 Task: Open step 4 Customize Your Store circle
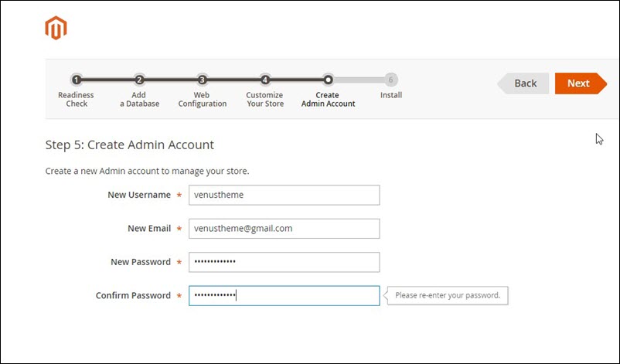pos(265,79)
